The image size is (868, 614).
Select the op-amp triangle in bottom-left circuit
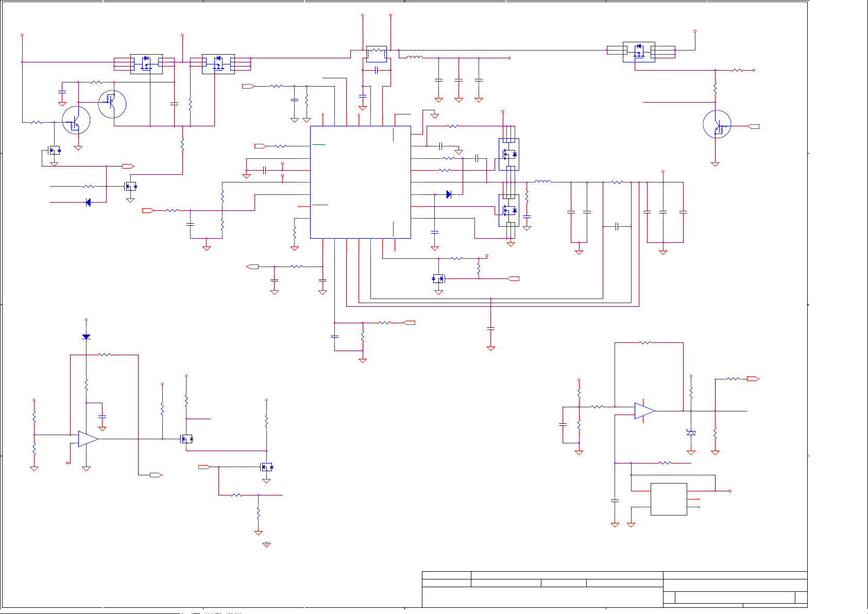[88, 439]
